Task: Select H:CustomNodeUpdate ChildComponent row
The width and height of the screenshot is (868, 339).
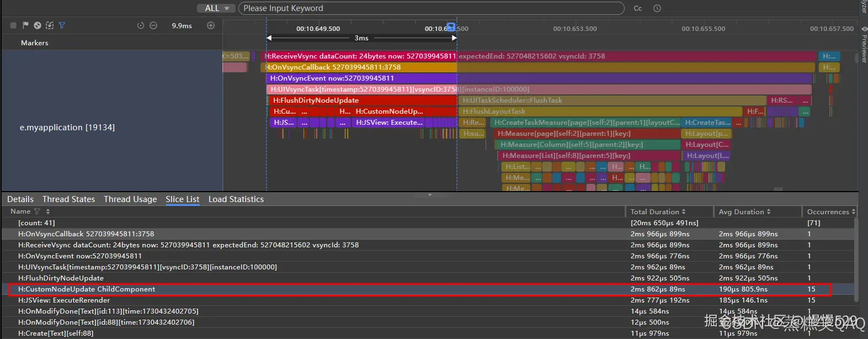Action: coord(428,289)
